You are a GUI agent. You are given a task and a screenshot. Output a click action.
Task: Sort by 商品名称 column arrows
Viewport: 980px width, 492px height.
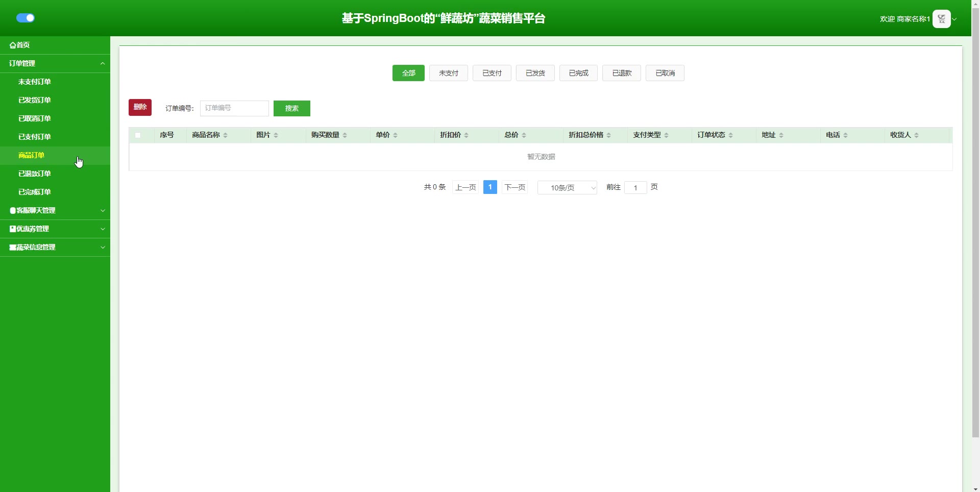coord(225,135)
